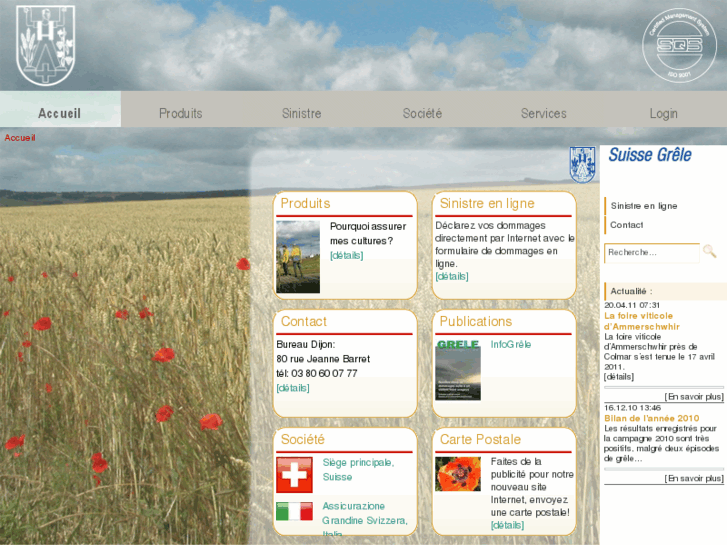Screen dimensions: 727x545
Task: Open the Produits navigation menu
Action: click(181, 113)
